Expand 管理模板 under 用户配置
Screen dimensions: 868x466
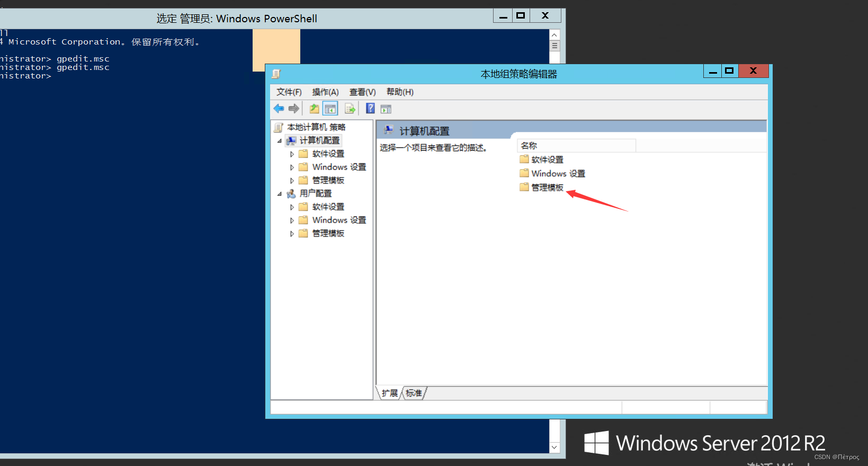[292, 234]
